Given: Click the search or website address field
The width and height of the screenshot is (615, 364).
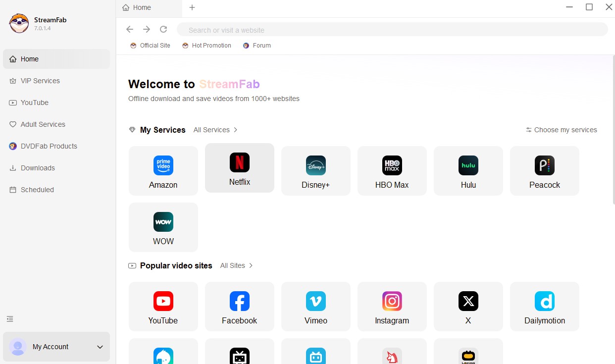Looking at the screenshot, I should (392, 30).
